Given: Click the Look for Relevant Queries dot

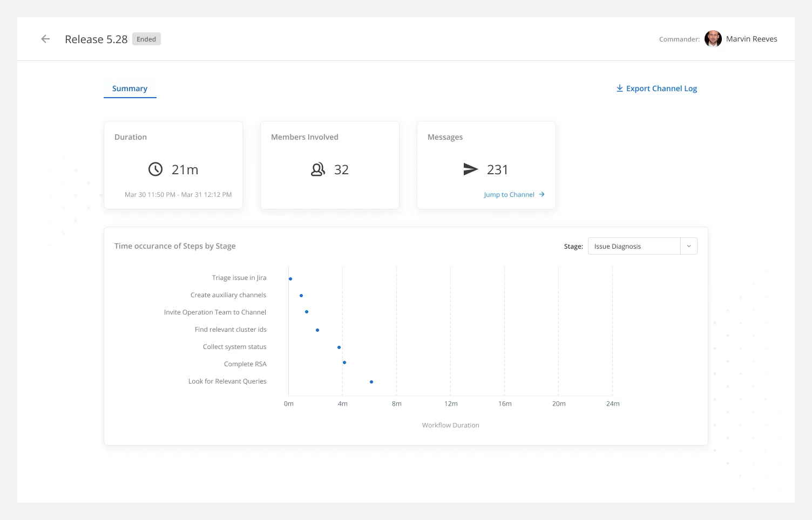Looking at the screenshot, I should tap(371, 382).
